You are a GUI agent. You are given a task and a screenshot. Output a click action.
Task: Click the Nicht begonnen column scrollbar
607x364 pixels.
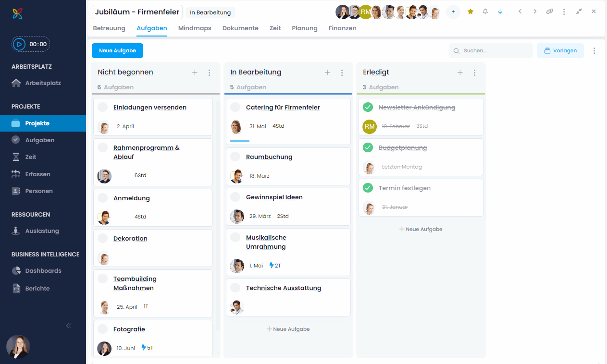[x=217, y=216]
